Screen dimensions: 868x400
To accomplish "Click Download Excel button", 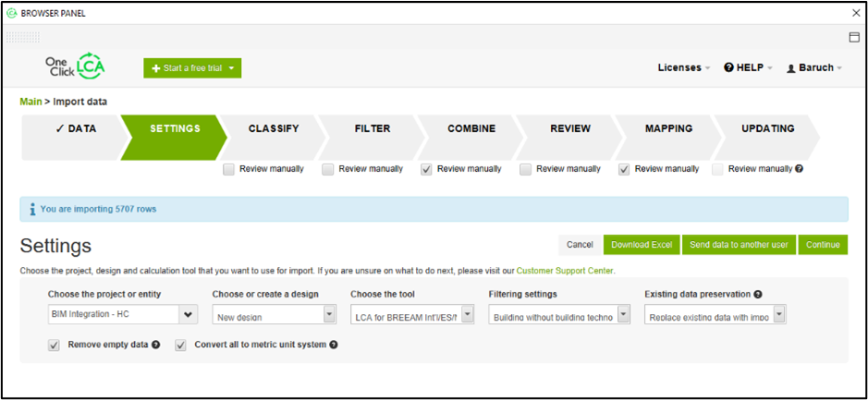I will click(x=642, y=245).
